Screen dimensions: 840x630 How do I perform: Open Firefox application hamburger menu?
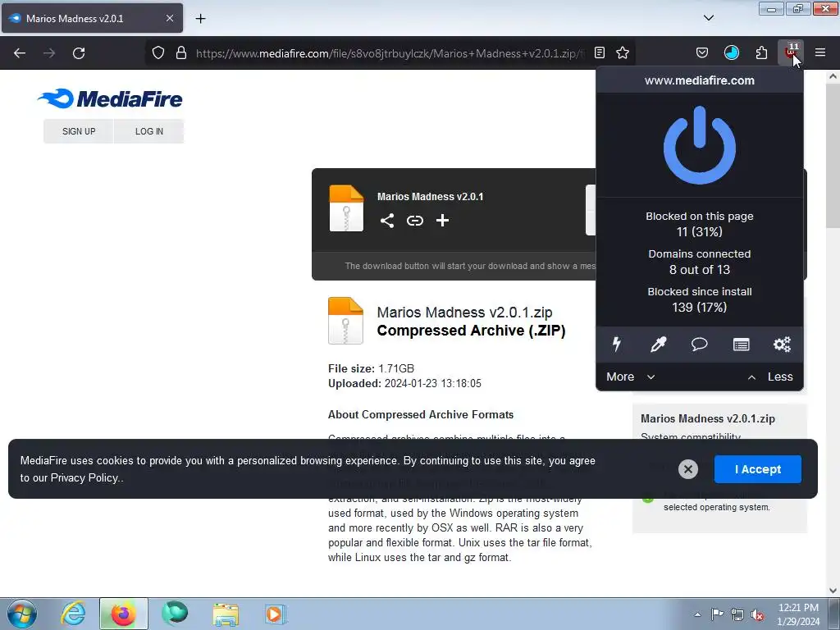point(820,52)
